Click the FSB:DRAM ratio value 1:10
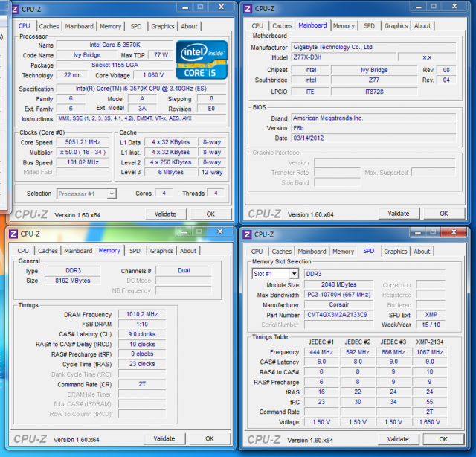476x457 pixels. click(x=142, y=325)
